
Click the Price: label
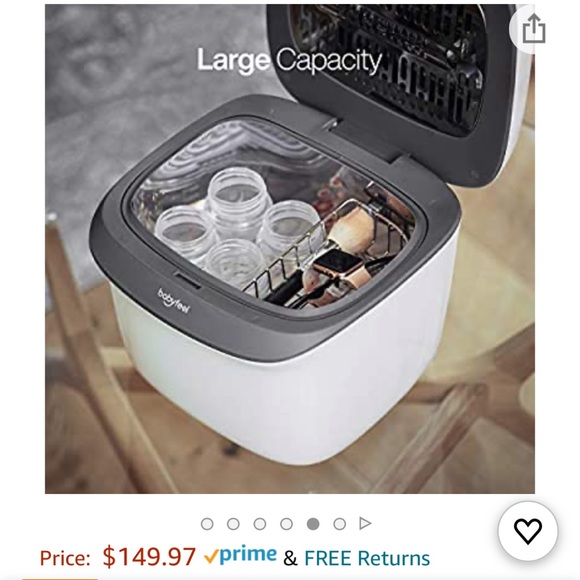pos(65,558)
